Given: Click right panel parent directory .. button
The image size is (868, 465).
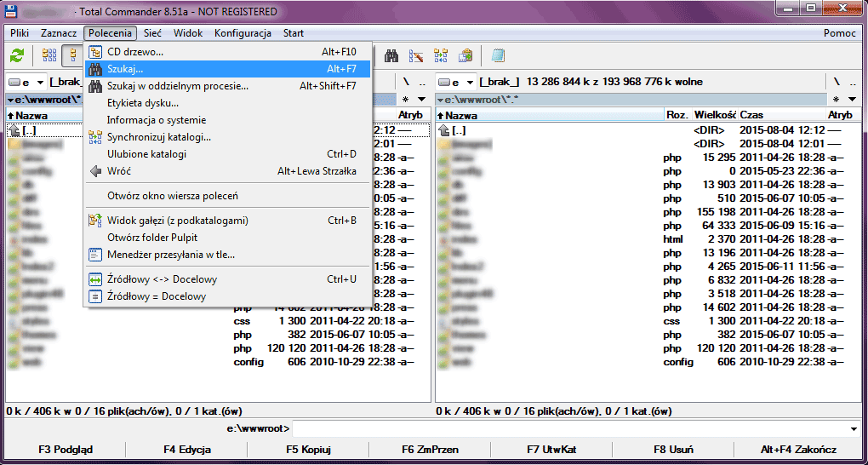Looking at the screenshot, I should tap(852, 82).
